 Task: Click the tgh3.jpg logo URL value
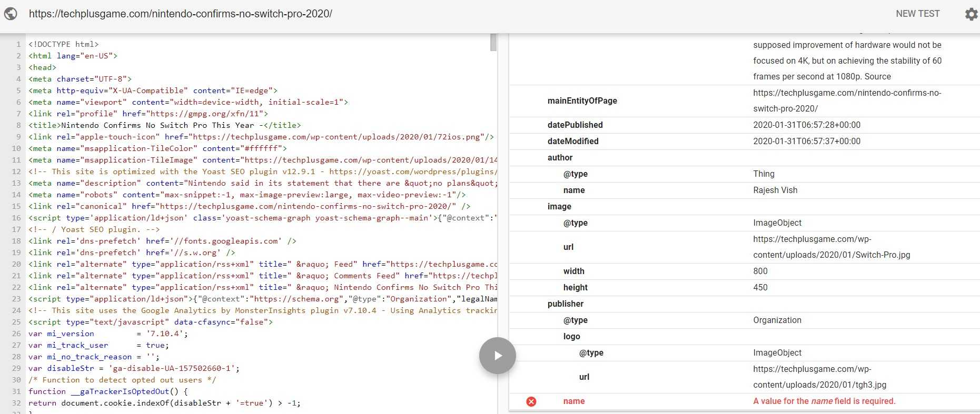(819, 377)
